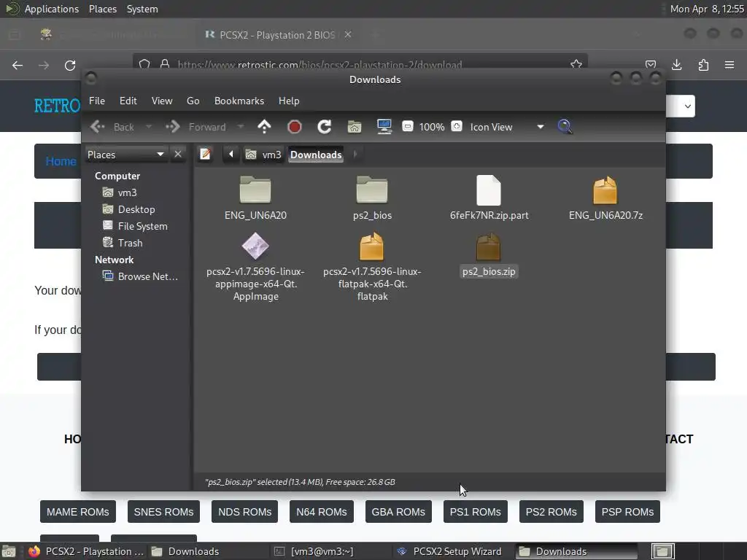Open Computer toolbar icon
Screen dimensions: 747x560
pyautogui.click(x=384, y=127)
